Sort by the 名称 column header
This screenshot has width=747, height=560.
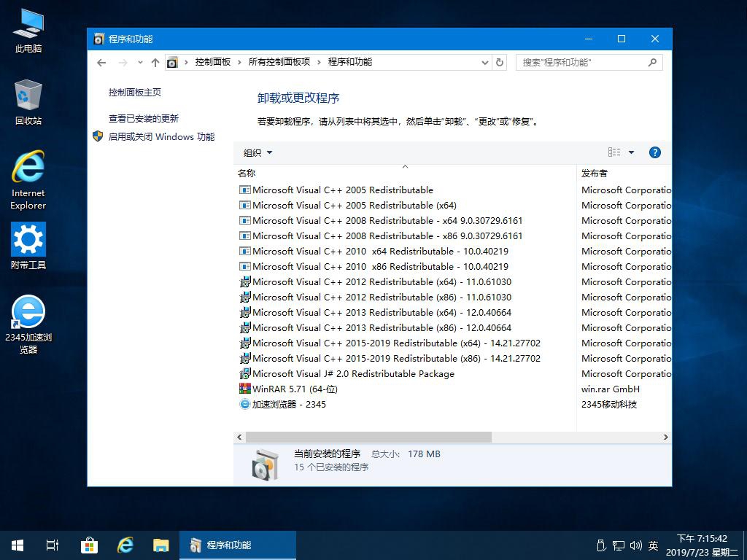point(405,174)
